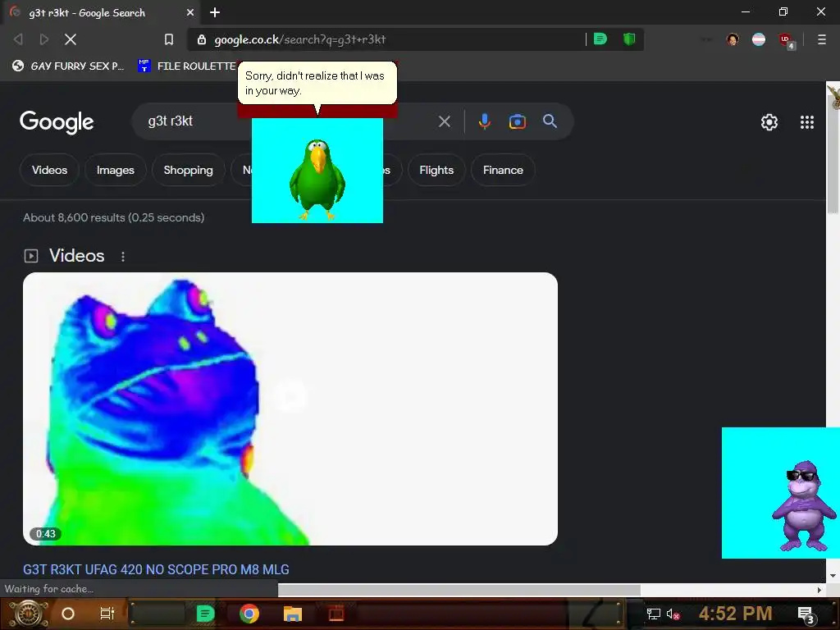Open the green speech-bubble icon in address bar
Screen dimensions: 840x630
600,39
